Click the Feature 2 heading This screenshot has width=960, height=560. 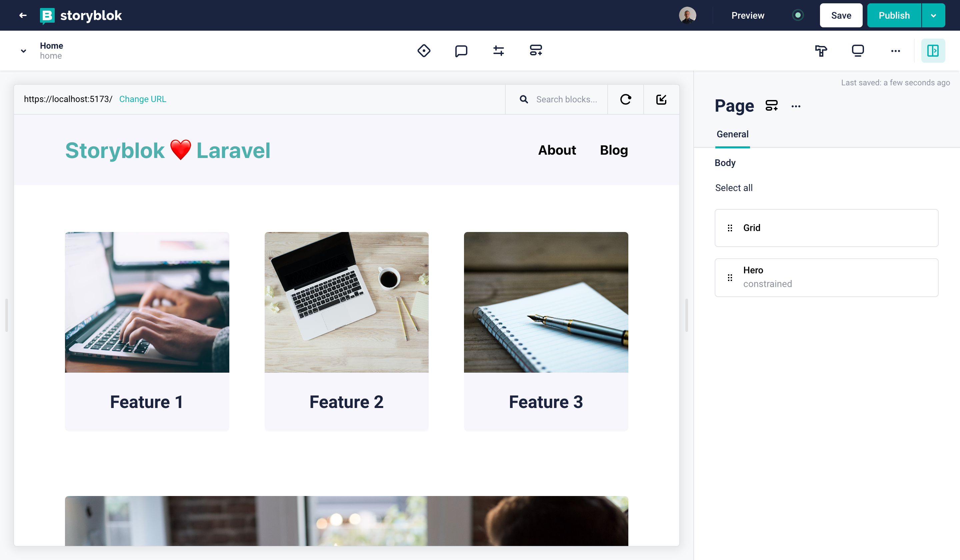coord(346,402)
